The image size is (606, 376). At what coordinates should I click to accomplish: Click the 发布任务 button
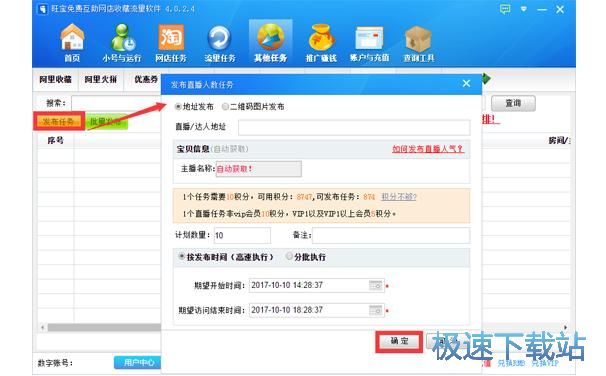click(x=58, y=122)
